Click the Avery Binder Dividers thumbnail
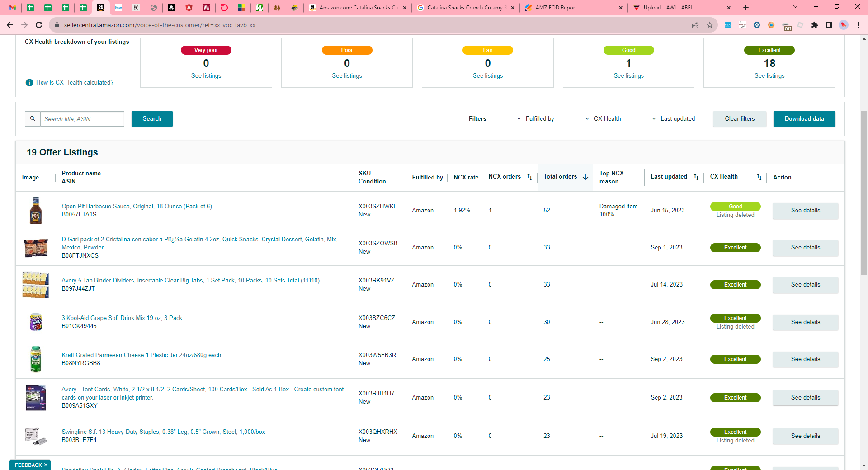This screenshot has width=868, height=470. [x=36, y=285]
